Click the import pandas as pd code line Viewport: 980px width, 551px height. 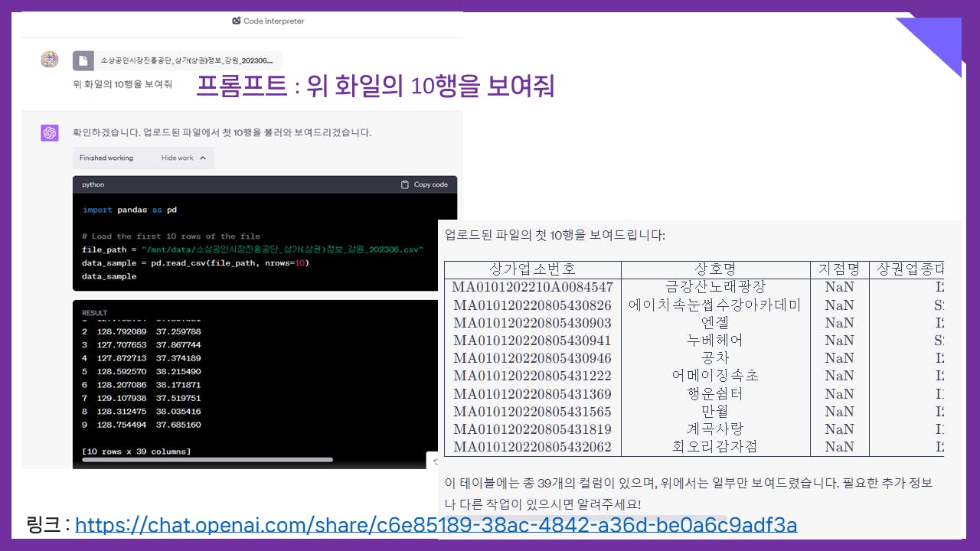[x=129, y=210]
